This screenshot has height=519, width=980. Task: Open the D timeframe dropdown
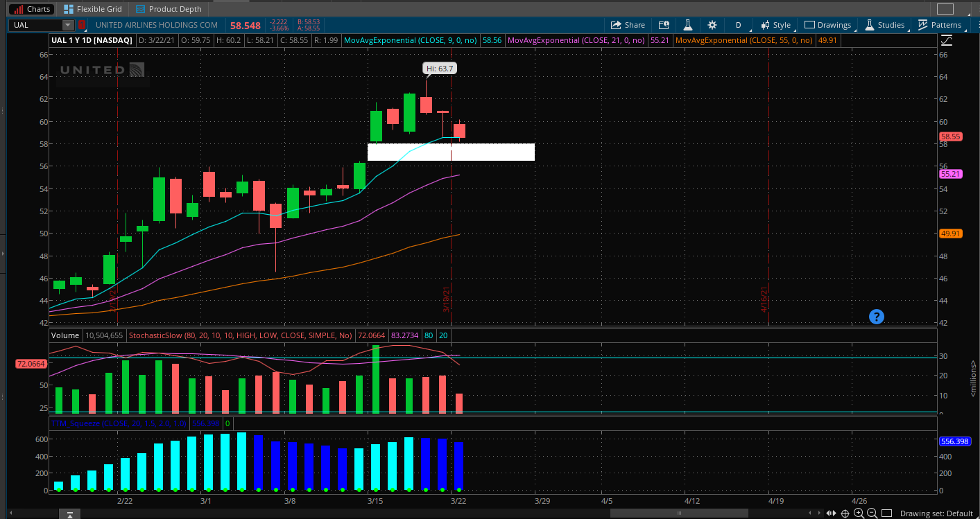[x=739, y=25]
